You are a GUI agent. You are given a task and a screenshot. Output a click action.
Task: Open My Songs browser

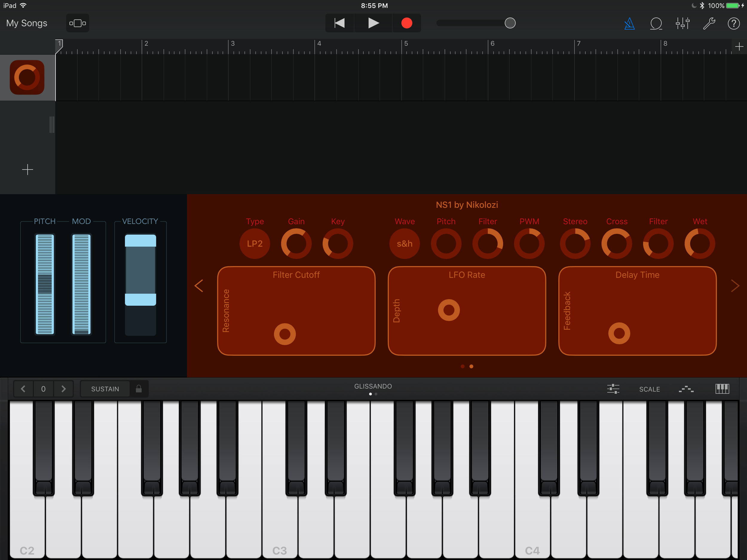point(26,23)
